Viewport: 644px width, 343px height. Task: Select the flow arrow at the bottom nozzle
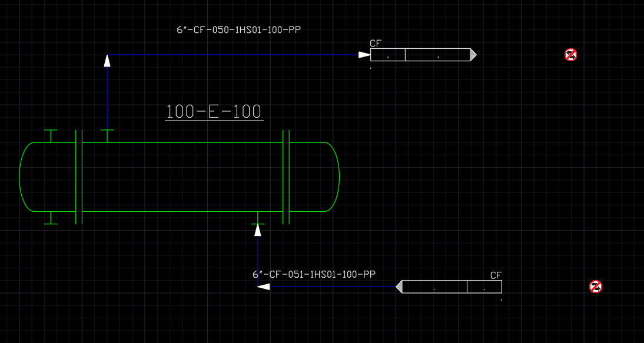(257, 230)
